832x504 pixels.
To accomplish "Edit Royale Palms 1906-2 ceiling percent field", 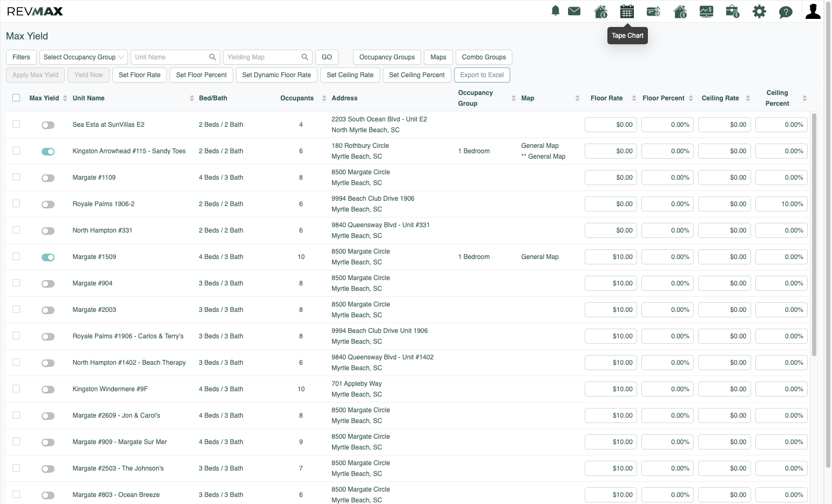I will pyautogui.click(x=781, y=204).
